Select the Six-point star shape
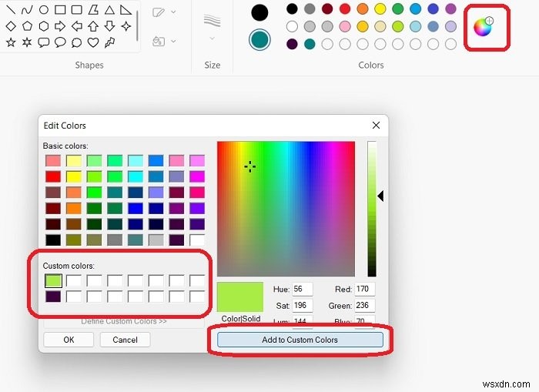This screenshot has width=539, height=392. [27, 42]
